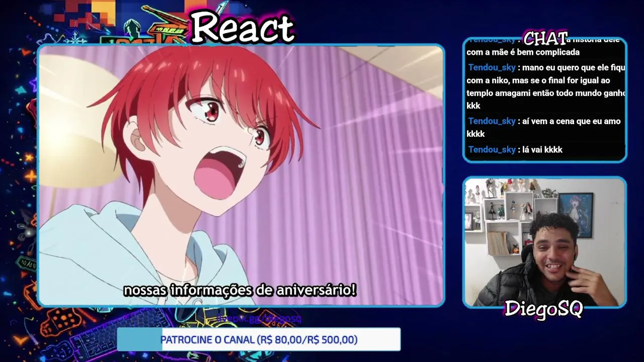Click chat message "lá vai kkkk"
The width and height of the screenshot is (644, 362).
coord(542,150)
